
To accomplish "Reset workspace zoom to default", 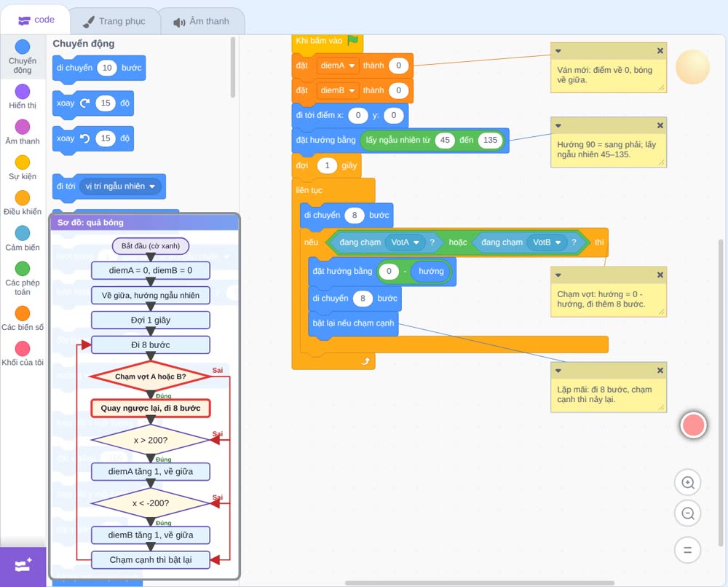I will point(688,550).
